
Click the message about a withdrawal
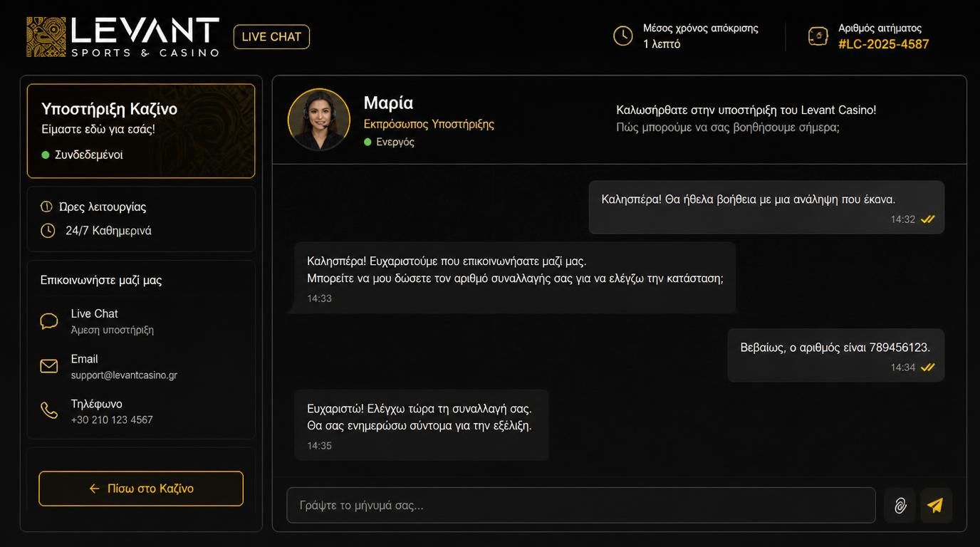[x=767, y=207]
